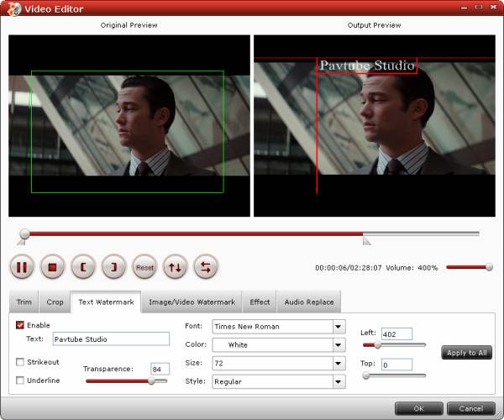Select the Text Watermark tab
The image size is (504, 420).
(x=106, y=302)
